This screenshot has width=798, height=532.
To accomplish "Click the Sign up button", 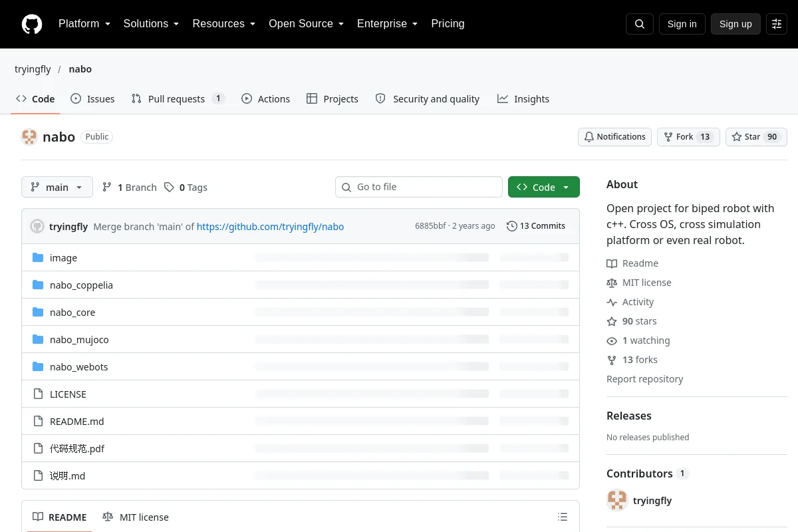I will click(x=735, y=24).
